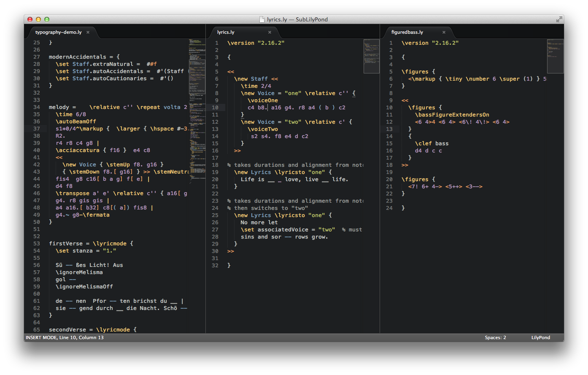The image size is (588, 375).
Task: Click the "\voiceOne" line
Action: (x=263, y=101)
